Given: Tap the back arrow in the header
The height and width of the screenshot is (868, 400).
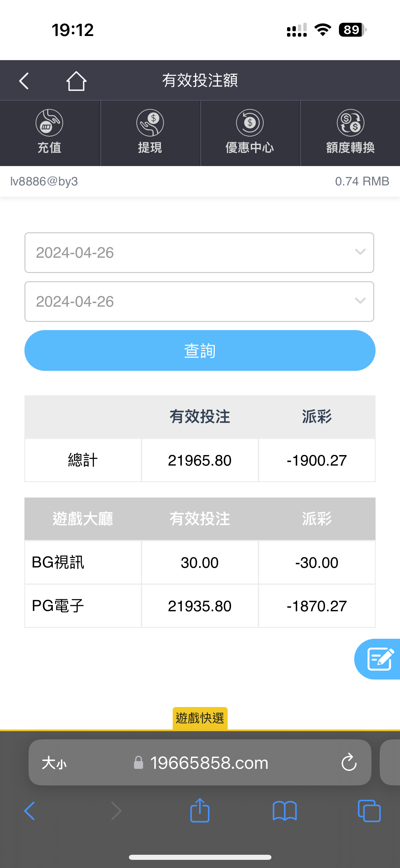Looking at the screenshot, I should [24, 81].
